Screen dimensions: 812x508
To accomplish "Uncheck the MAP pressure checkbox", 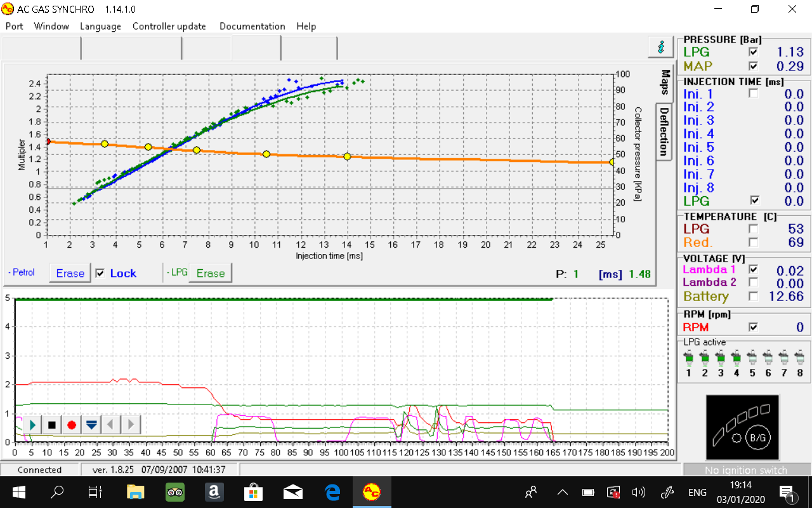I will tap(754, 66).
